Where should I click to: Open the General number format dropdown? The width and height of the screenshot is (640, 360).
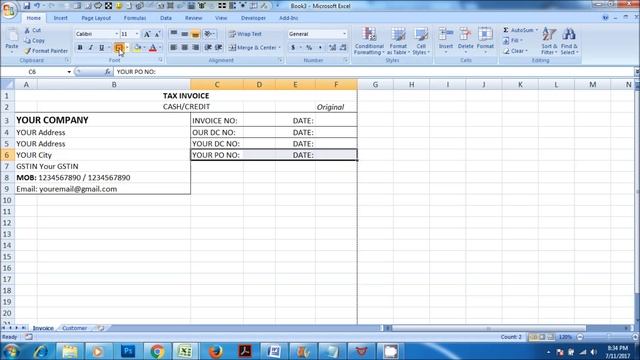point(344,34)
